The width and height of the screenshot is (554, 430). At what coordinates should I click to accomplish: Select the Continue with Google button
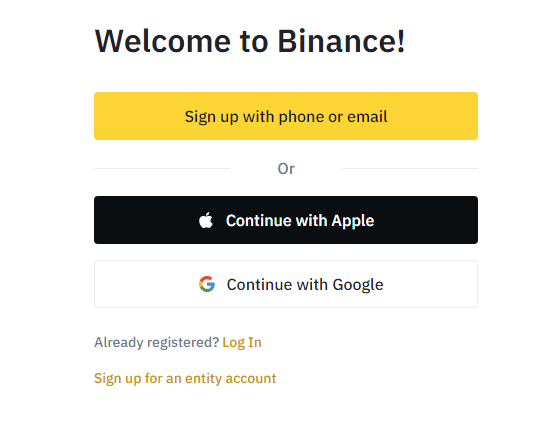tap(286, 284)
